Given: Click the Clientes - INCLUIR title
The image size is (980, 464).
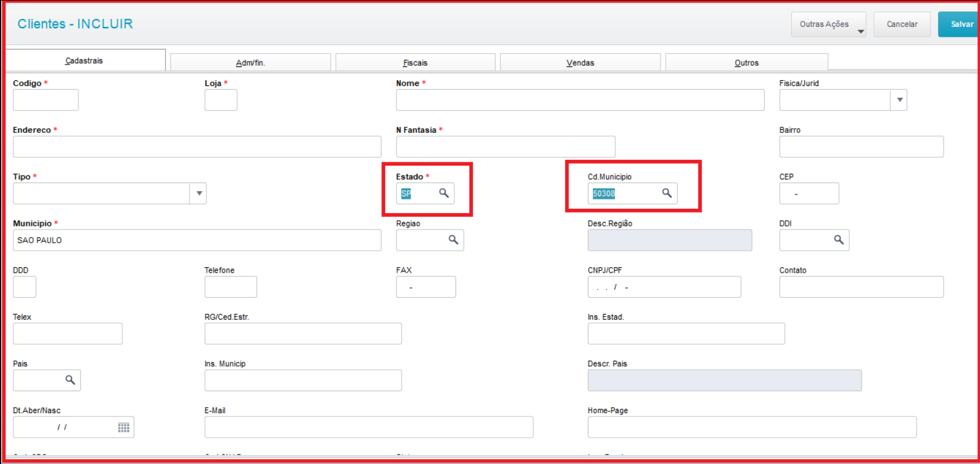Looking at the screenshot, I should (75, 24).
